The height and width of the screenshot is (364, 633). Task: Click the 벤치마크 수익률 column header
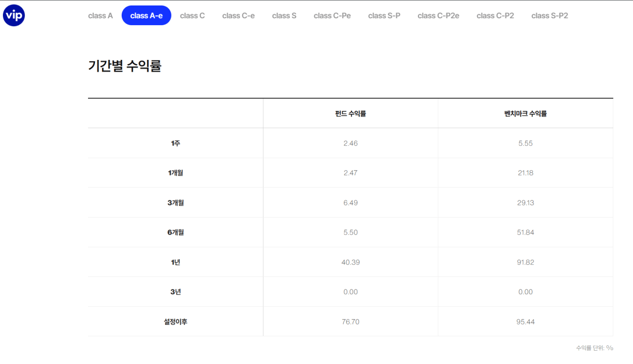(x=525, y=113)
